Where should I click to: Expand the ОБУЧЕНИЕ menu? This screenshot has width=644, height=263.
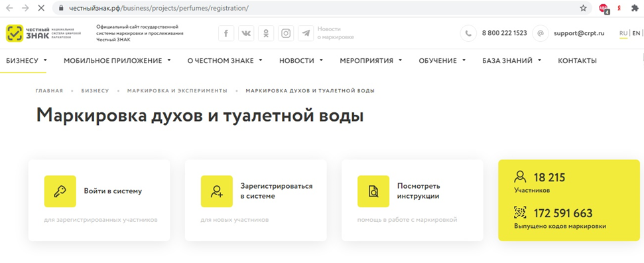[x=442, y=61]
